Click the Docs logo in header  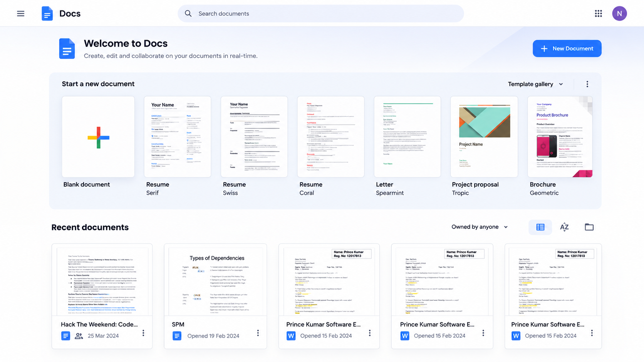pos(47,13)
